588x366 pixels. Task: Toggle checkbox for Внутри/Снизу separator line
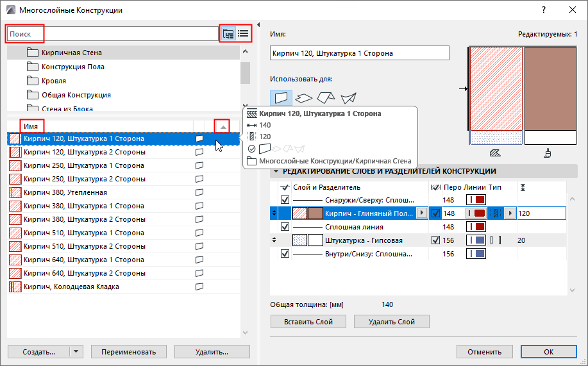(x=285, y=254)
